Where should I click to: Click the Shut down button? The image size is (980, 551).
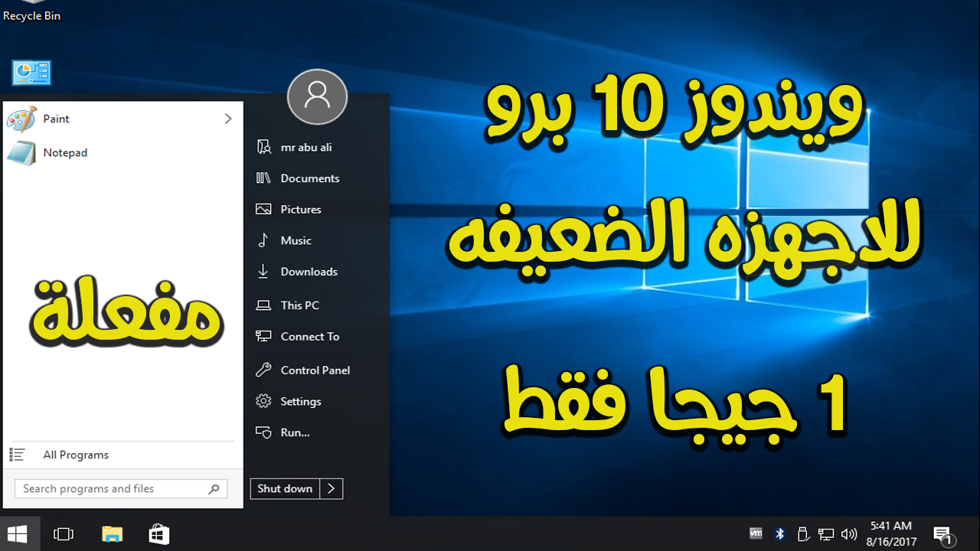[285, 489]
